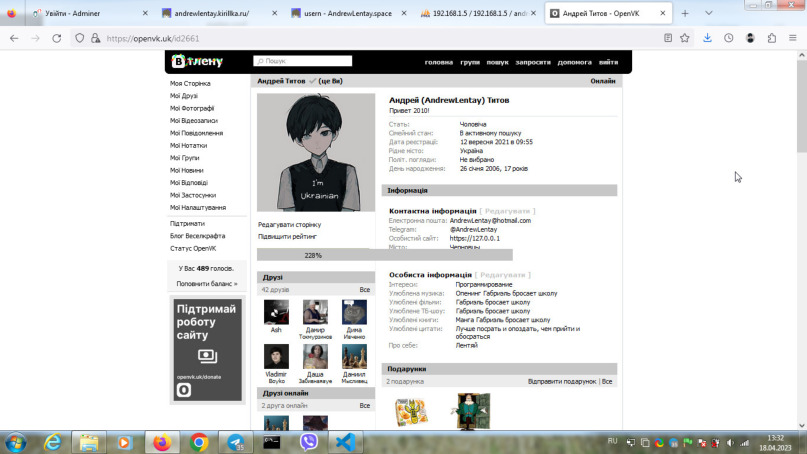
Task: Open the extensions puzzle icon
Action: tap(771, 38)
